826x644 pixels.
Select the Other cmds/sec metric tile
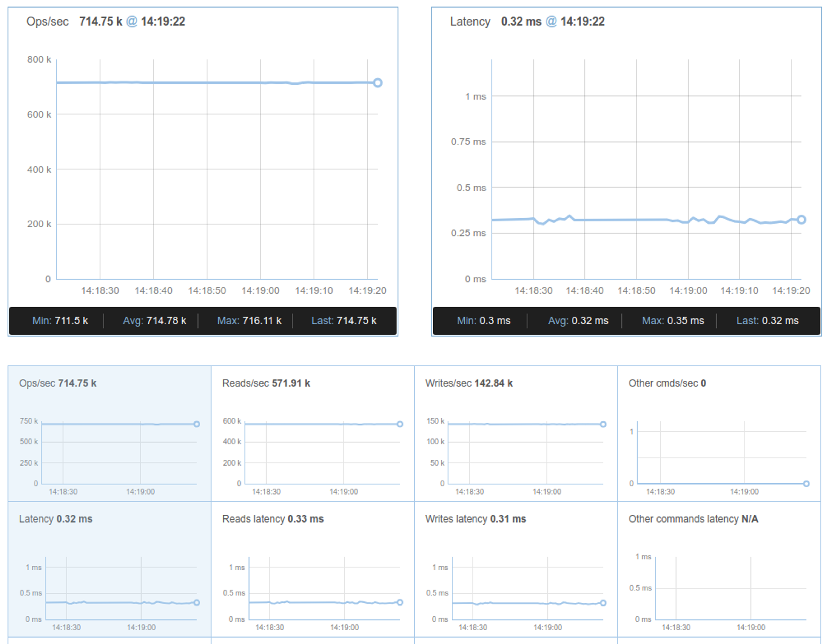719,434
